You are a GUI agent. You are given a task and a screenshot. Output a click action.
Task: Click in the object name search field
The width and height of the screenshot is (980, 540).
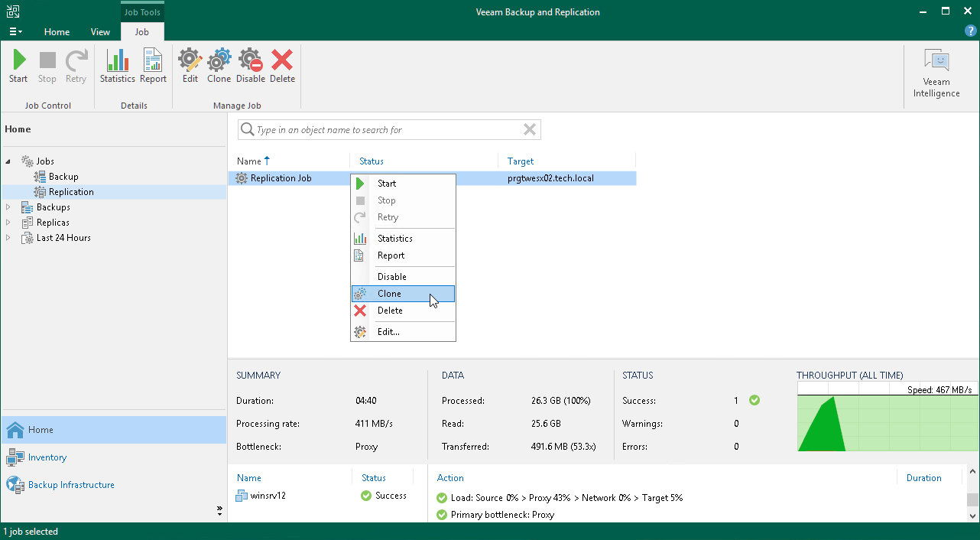(388, 129)
